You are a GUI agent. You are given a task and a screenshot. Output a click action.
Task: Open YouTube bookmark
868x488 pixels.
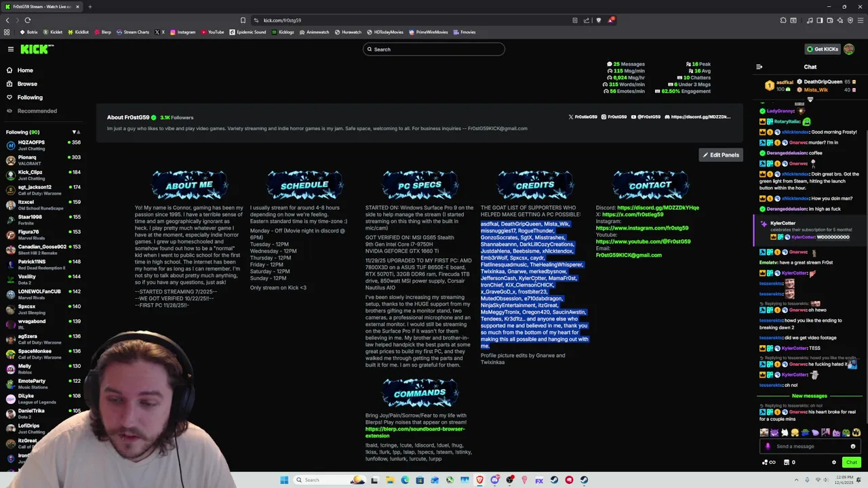click(212, 32)
